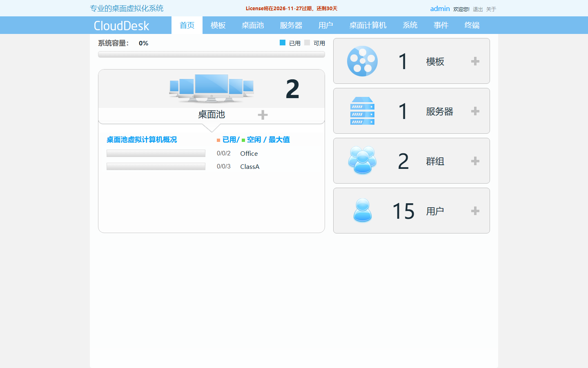Open the 用户 users tab
The height and width of the screenshot is (368, 588).
pyautogui.click(x=326, y=25)
